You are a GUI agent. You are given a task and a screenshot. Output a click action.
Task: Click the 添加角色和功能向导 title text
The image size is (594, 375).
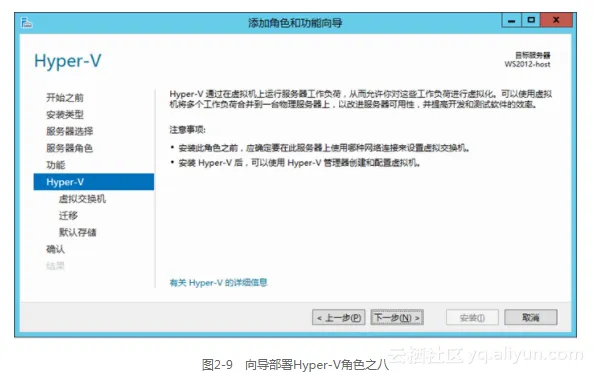tap(295, 23)
